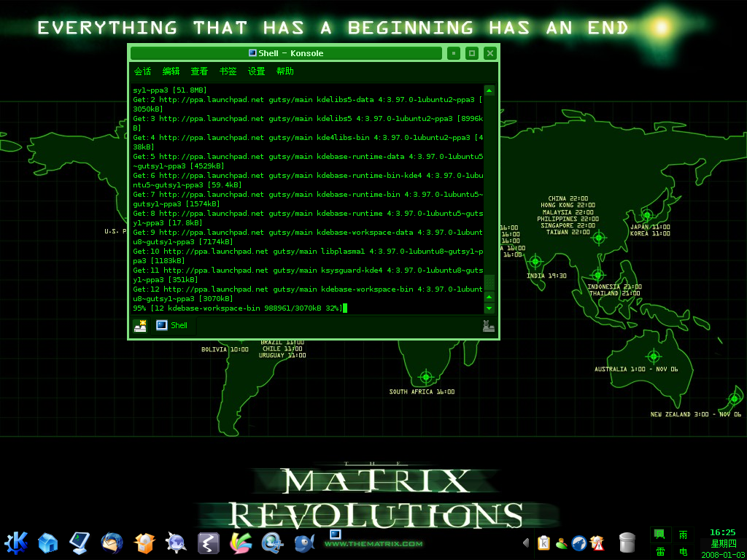
Task: Switch to virtual desktop 雨
Action: point(683,534)
